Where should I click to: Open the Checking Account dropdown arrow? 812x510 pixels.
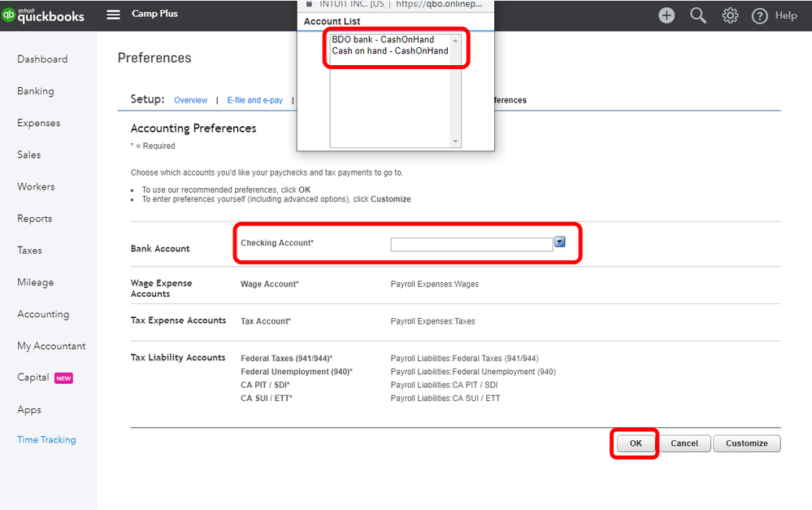click(x=560, y=242)
